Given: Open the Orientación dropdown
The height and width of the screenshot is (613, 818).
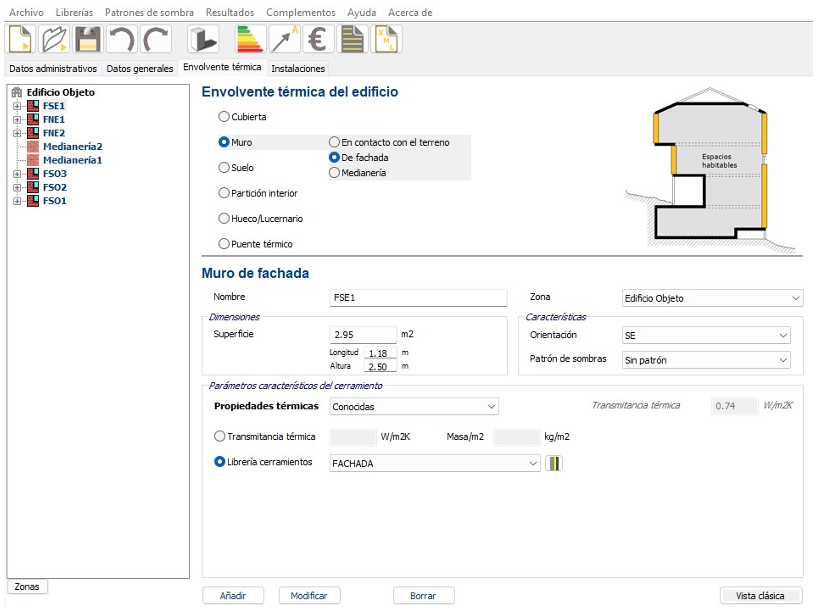Looking at the screenshot, I should 705,335.
